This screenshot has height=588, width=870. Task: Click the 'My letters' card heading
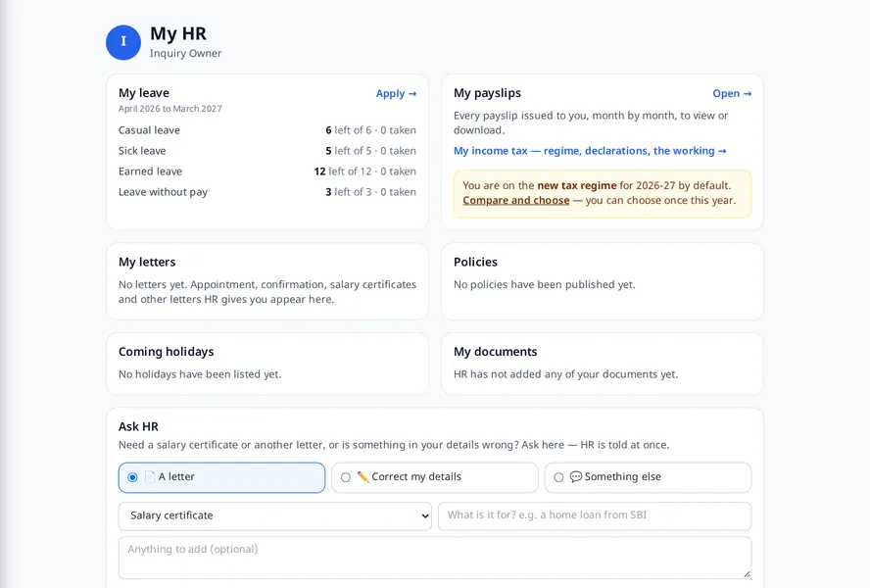(147, 262)
